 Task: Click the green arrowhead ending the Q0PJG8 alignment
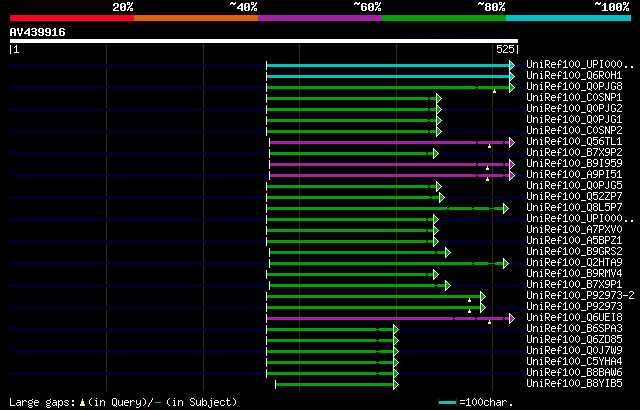(512, 87)
